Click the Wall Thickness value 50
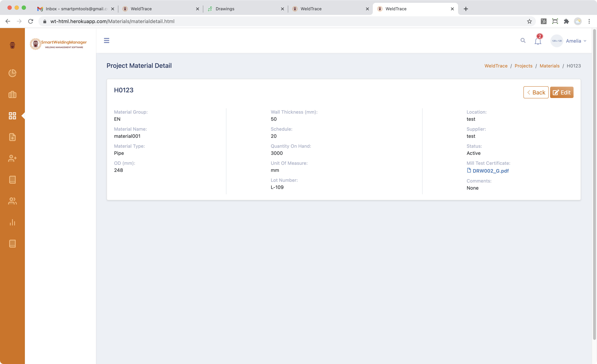 tap(274, 119)
